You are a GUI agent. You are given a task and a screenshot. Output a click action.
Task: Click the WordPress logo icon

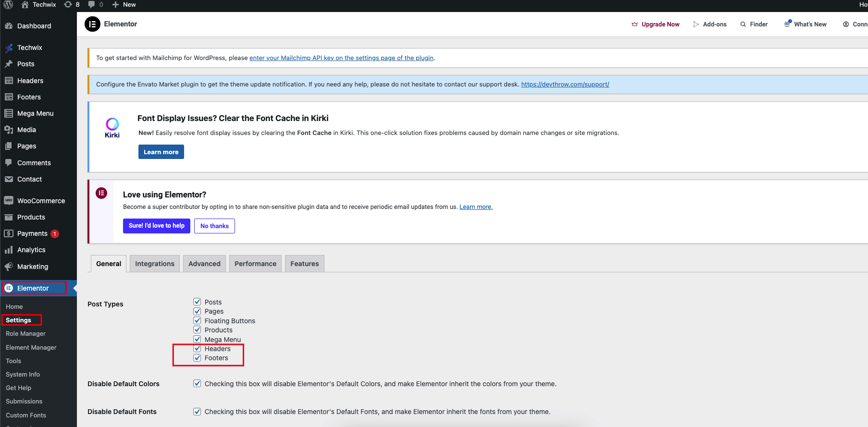[8, 4]
